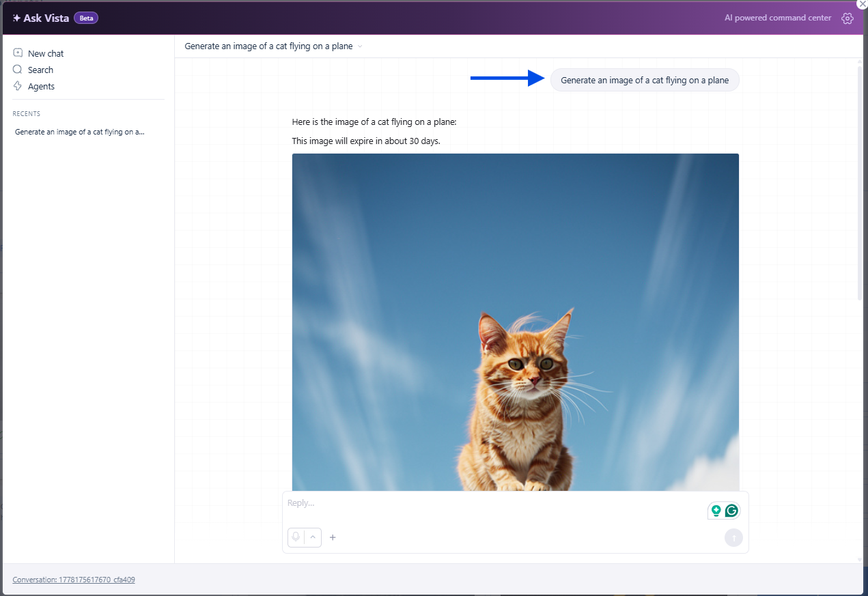Click the Grammarly lightbulb suggestion icon
The image size is (868, 596).
[x=716, y=511]
